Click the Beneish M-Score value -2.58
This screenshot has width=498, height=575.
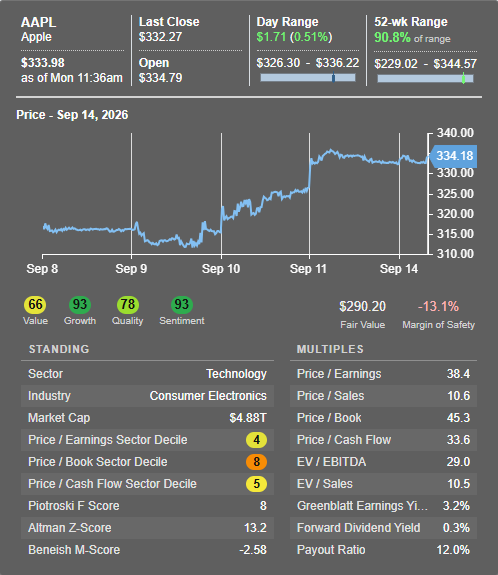pos(253,550)
